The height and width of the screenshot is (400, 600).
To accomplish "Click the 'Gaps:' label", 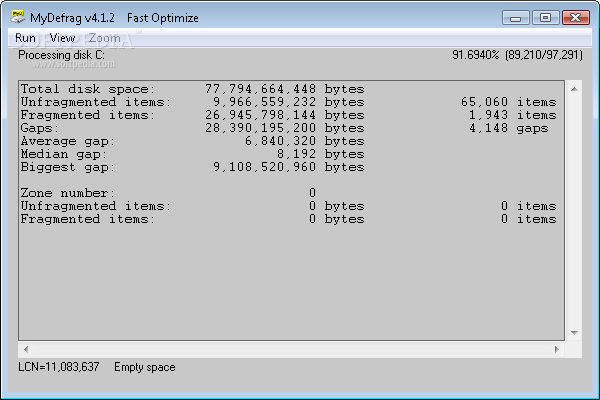I will pos(39,128).
